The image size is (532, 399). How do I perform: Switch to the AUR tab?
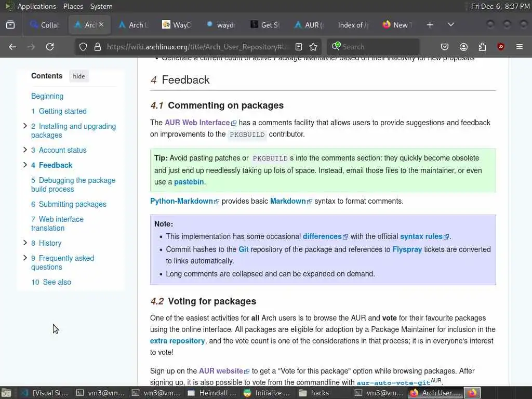pyautogui.click(x=309, y=25)
